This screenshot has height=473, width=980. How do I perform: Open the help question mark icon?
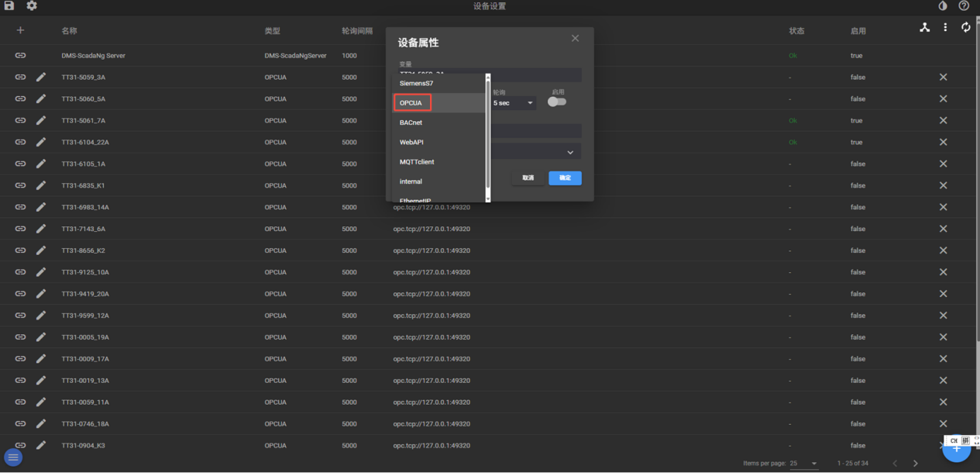pyautogui.click(x=964, y=5)
